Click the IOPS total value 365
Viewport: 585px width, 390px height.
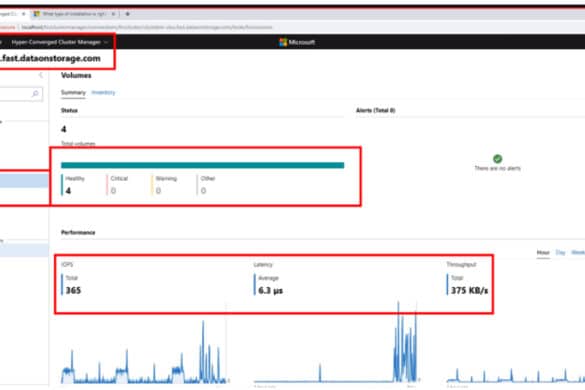[x=73, y=290]
